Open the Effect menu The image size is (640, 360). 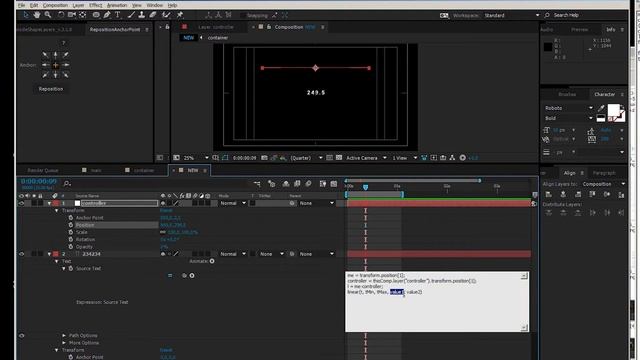click(x=96, y=5)
